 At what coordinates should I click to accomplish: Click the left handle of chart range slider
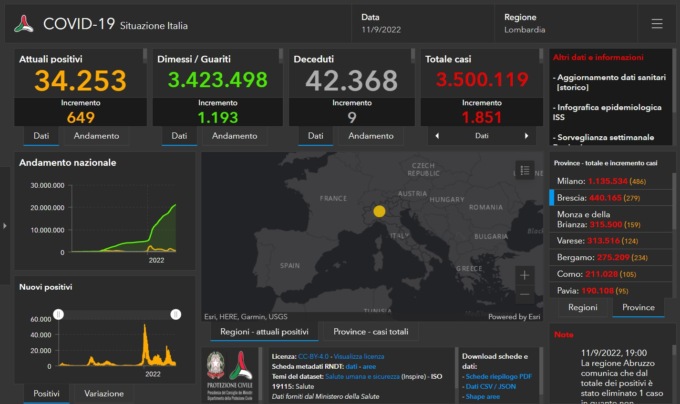pos(58,314)
